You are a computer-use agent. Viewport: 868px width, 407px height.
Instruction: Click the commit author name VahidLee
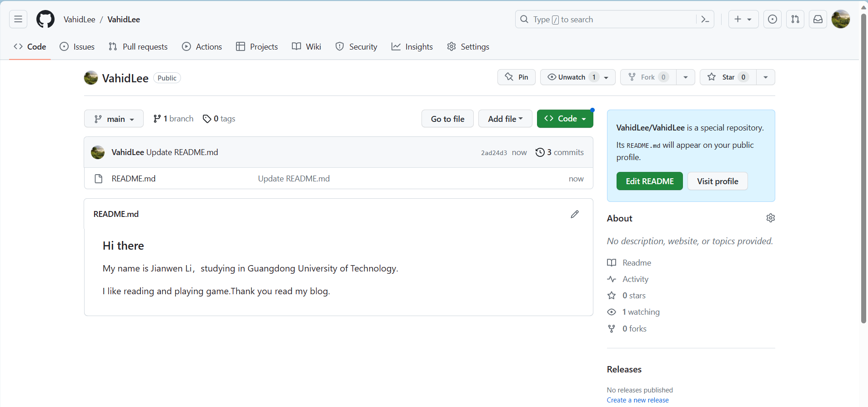point(128,152)
